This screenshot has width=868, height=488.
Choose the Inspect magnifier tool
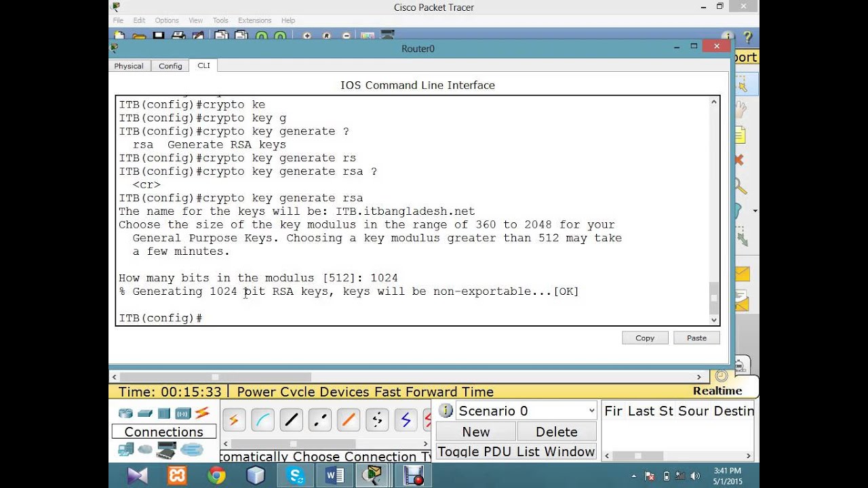pyautogui.click(x=741, y=186)
